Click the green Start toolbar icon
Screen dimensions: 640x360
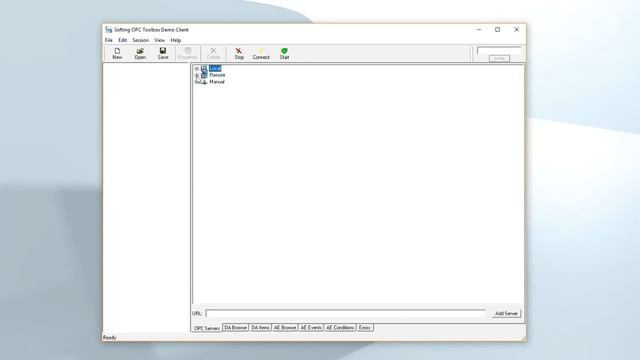click(284, 51)
